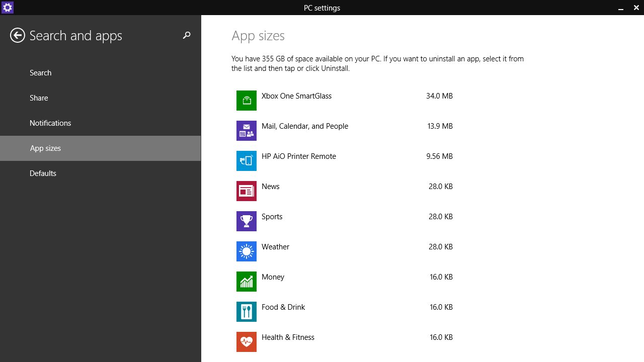
Task: Select the Food & Drink icon
Action: [x=247, y=312]
